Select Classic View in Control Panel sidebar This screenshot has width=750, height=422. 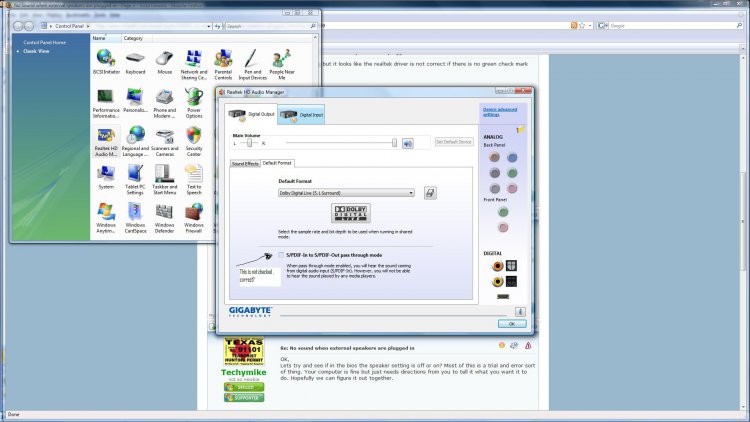36,51
